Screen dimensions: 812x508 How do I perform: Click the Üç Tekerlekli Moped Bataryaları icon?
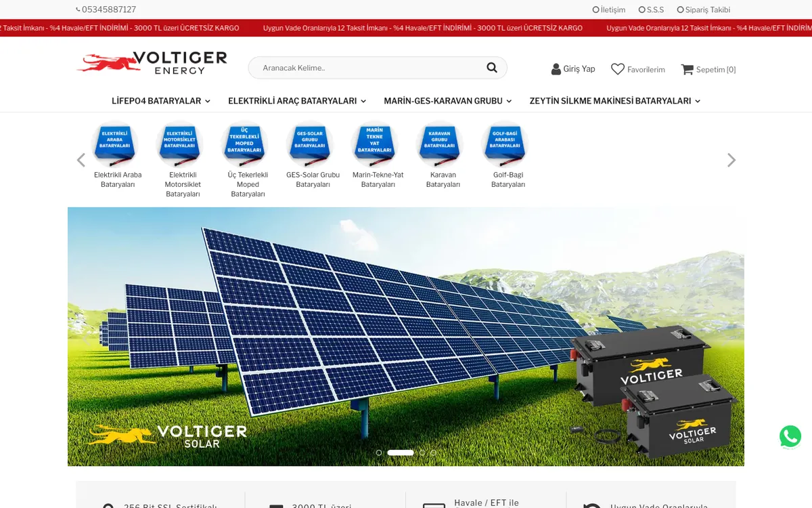pyautogui.click(x=245, y=144)
